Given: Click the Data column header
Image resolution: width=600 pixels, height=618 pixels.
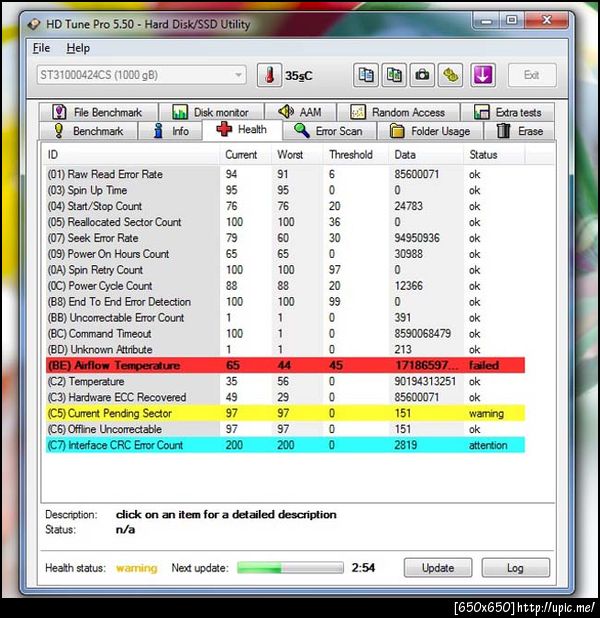Looking at the screenshot, I should click(426, 155).
